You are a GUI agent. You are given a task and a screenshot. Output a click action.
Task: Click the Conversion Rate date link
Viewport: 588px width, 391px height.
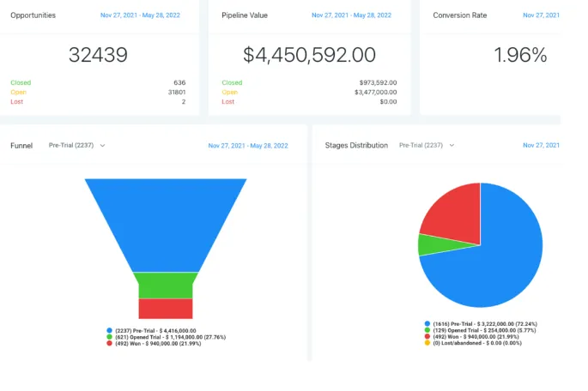541,15
